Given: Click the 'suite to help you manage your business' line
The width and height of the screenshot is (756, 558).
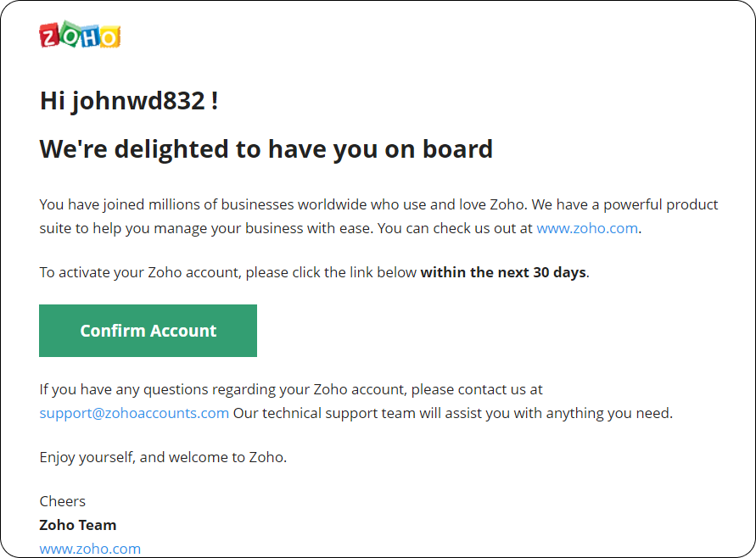Looking at the screenshot, I should 340,228.
